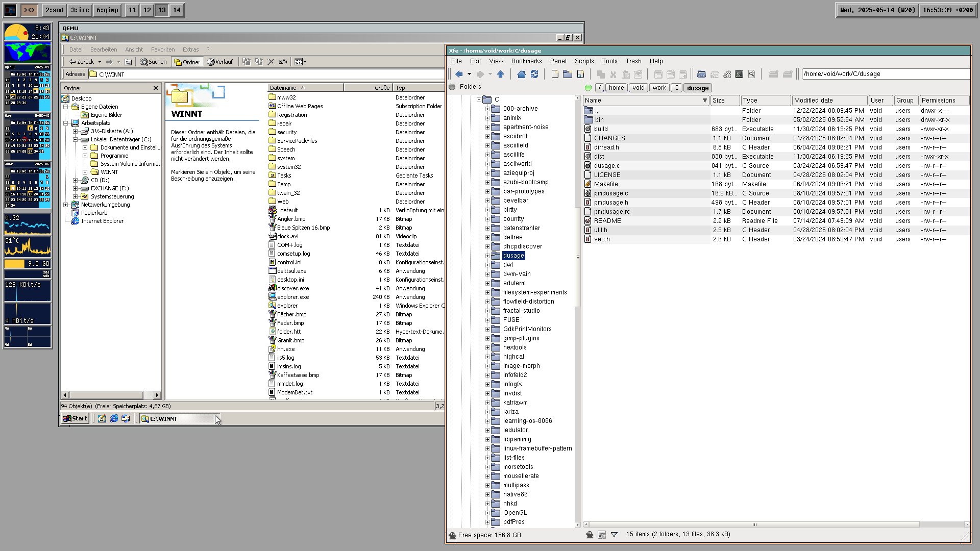
Task: Click the execute command gears icon
Action: tap(727, 74)
